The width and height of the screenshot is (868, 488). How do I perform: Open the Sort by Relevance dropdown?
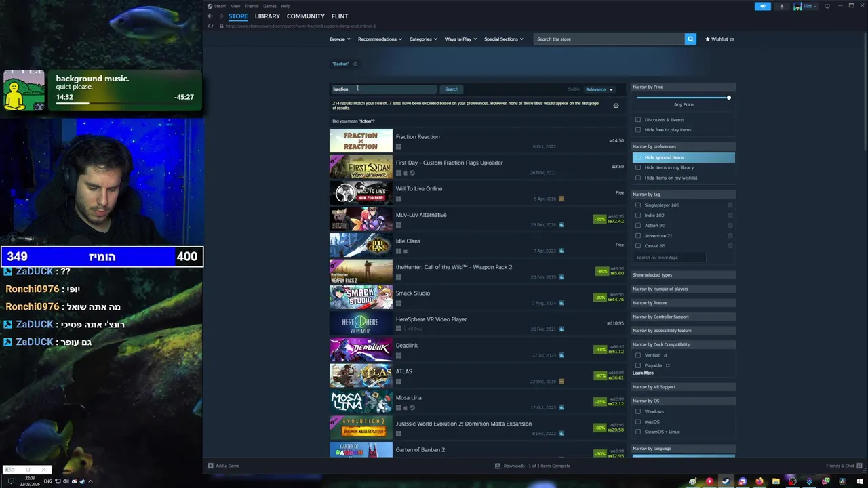[599, 89]
